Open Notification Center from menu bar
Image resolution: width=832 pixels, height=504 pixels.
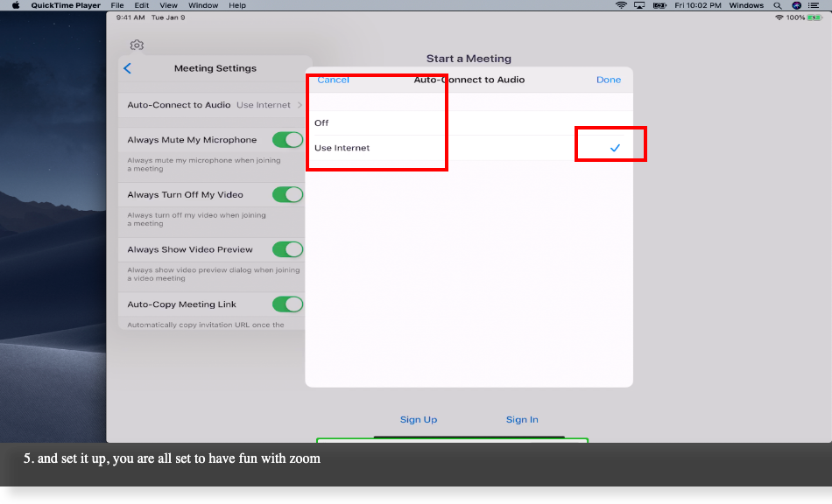pos(814,5)
